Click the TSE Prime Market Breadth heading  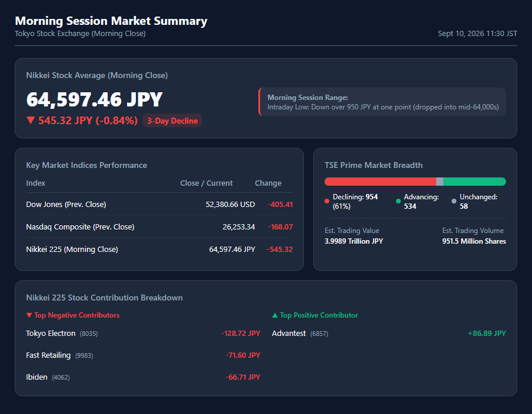point(374,165)
